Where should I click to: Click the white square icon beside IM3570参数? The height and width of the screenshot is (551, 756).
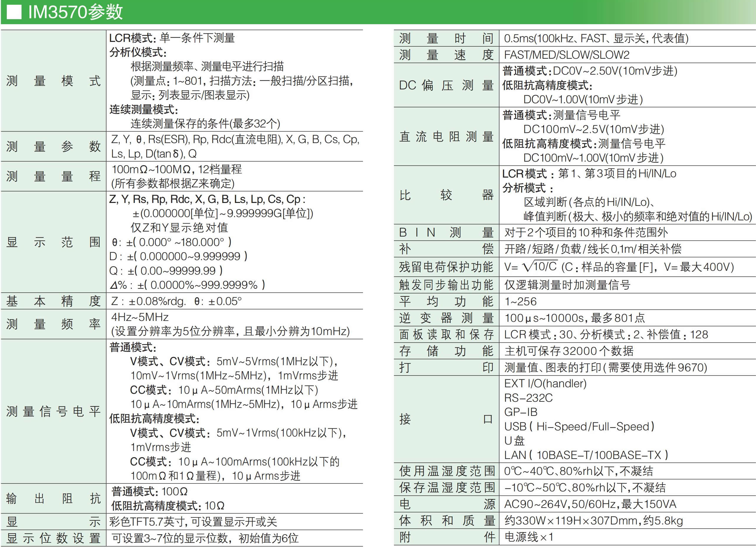point(14,12)
